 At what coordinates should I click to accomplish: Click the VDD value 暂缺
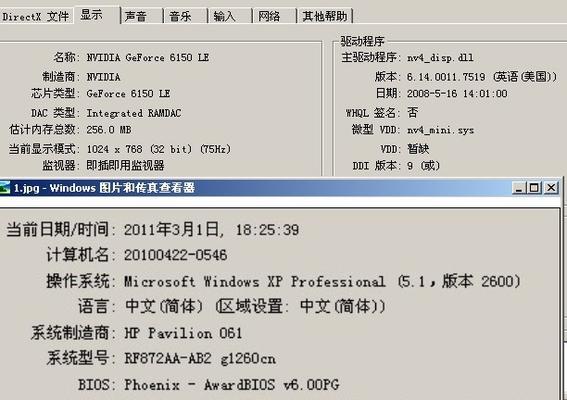tap(418, 149)
